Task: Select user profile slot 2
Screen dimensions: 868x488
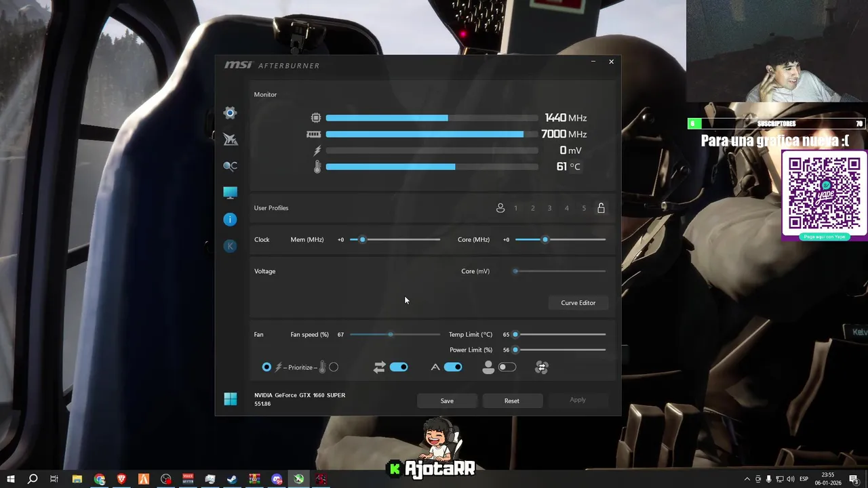Action: tap(532, 208)
